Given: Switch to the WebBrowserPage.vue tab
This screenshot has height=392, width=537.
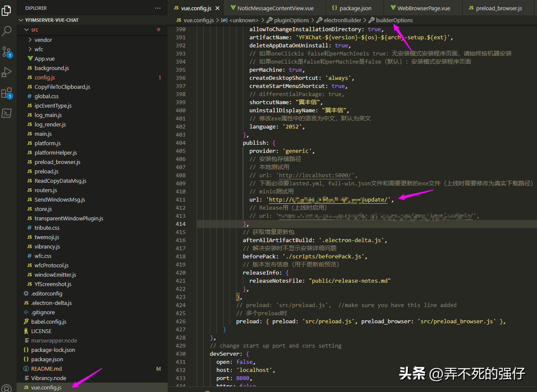Looking at the screenshot, I should pos(420,8).
